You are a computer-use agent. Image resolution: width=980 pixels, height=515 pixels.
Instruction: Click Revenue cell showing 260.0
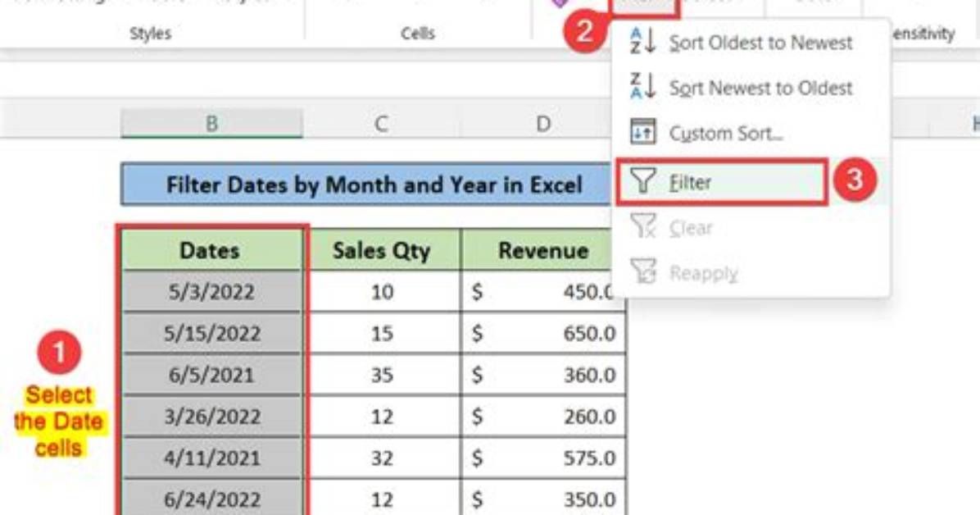(543, 416)
